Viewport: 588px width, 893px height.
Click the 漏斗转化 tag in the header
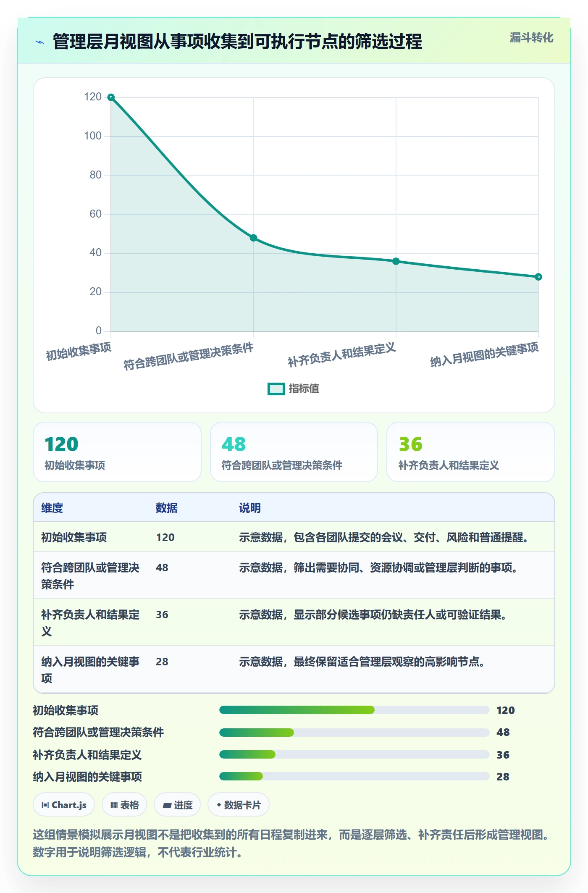(x=531, y=38)
